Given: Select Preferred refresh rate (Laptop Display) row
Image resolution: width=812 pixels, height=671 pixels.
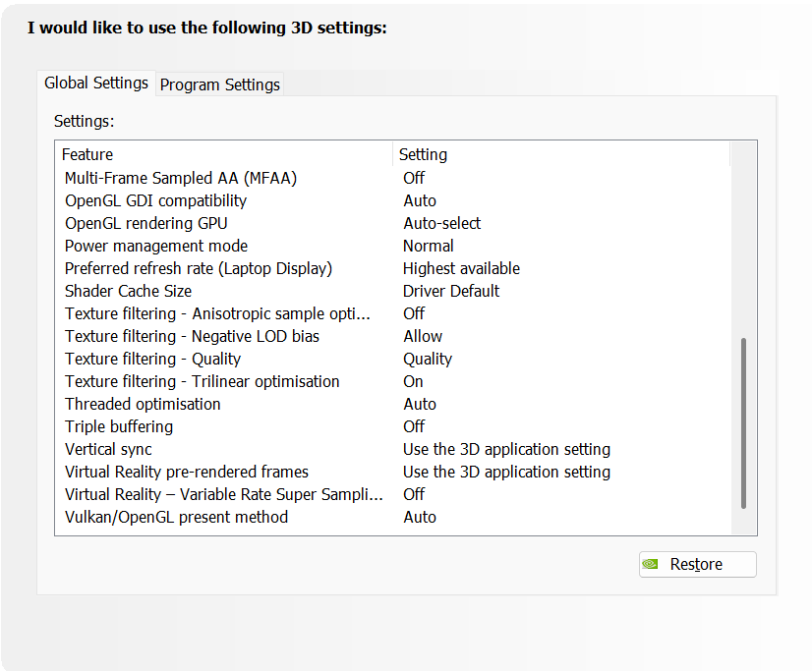Looking at the screenshot, I should [199, 268].
